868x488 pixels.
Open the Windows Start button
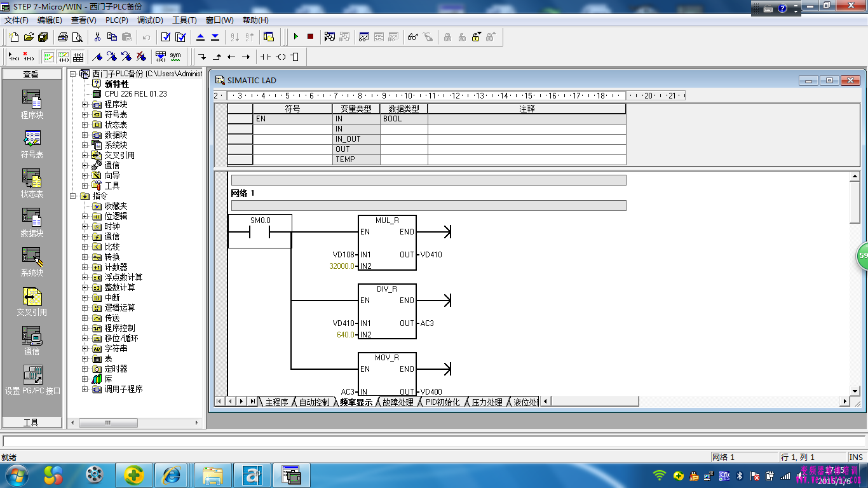(16, 475)
